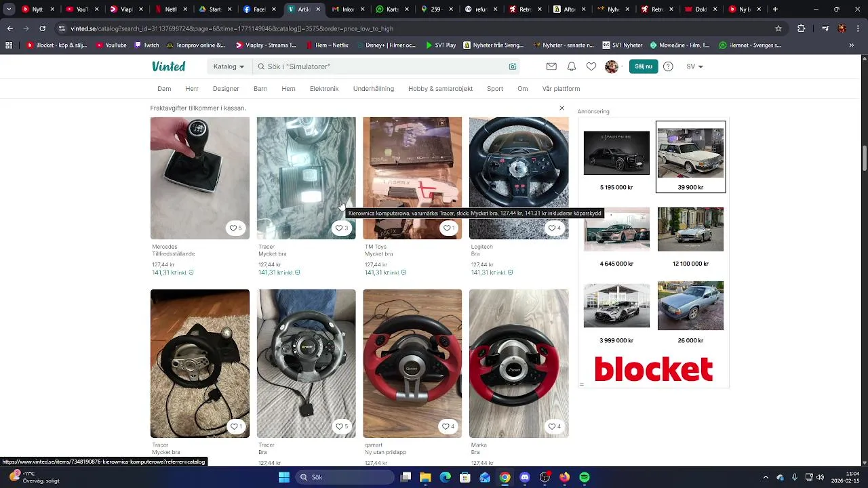Click the Vinted logo

coord(168,66)
